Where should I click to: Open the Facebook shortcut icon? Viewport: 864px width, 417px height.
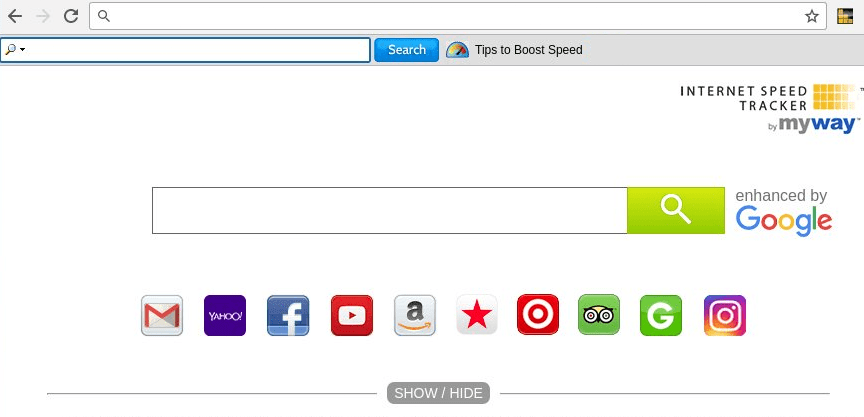[288, 315]
